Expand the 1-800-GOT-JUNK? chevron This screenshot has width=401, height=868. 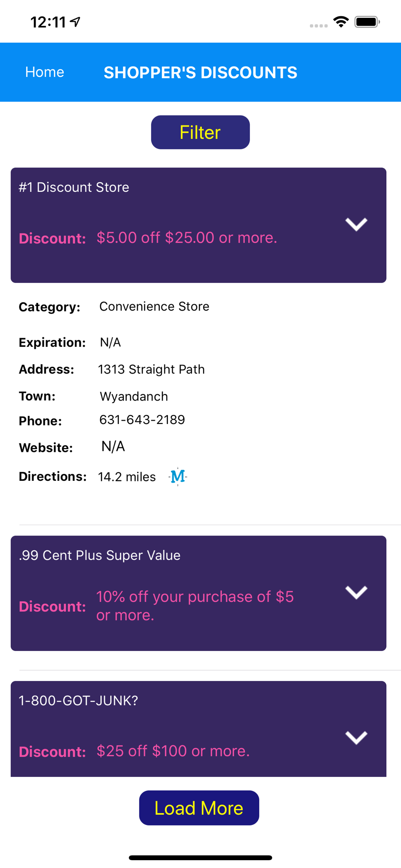(356, 737)
